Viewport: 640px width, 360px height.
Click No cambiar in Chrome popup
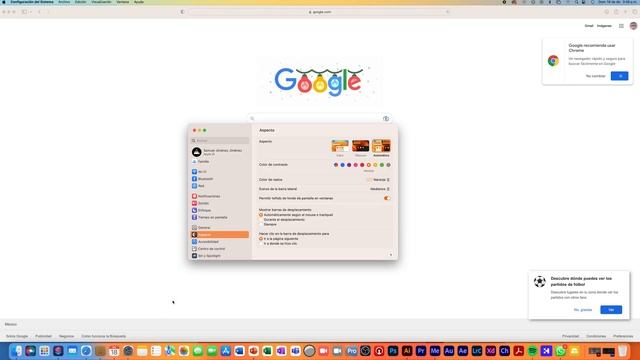coord(596,76)
